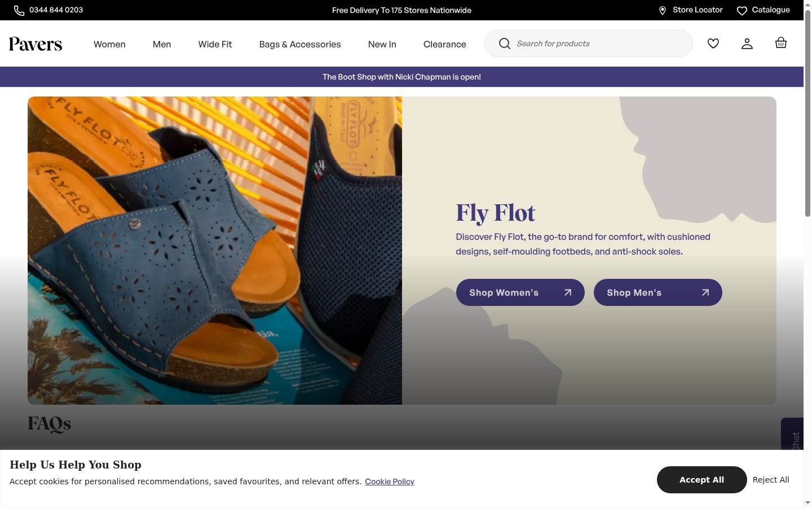Click the search magnifier icon

[x=505, y=43]
